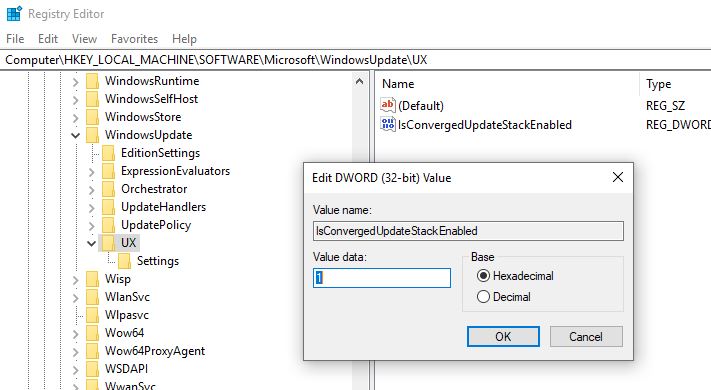
Task: Click REG_SZ type of Default value
Action: click(x=665, y=106)
